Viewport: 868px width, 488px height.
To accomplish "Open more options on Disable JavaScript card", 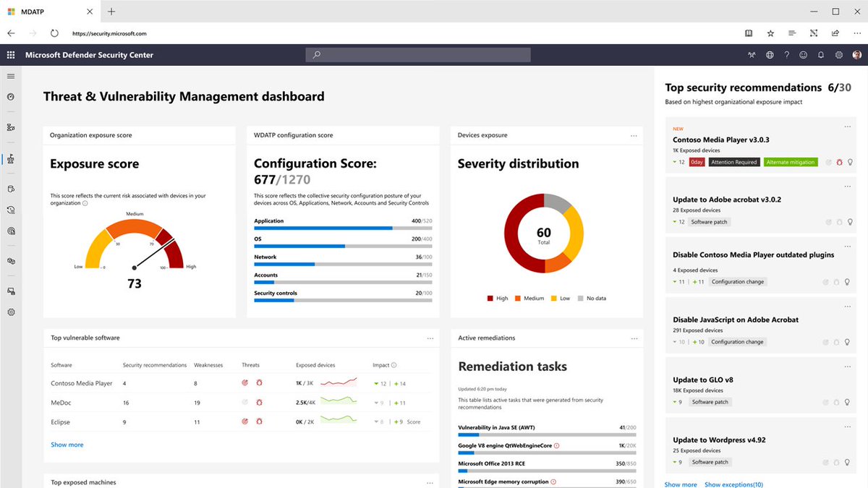I will click(x=847, y=307).
